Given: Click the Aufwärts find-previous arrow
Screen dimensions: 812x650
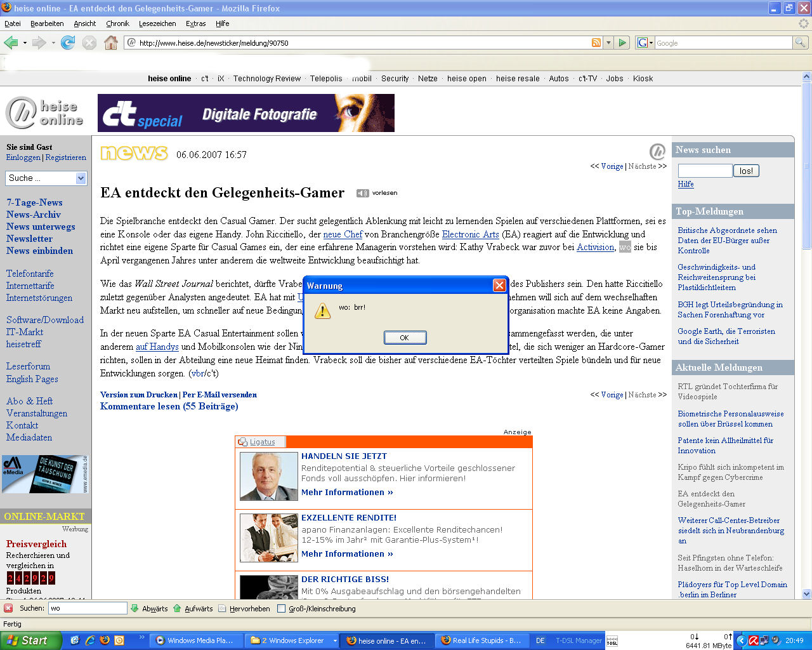Looking at the screenshot, I should [x=193, y=608].
